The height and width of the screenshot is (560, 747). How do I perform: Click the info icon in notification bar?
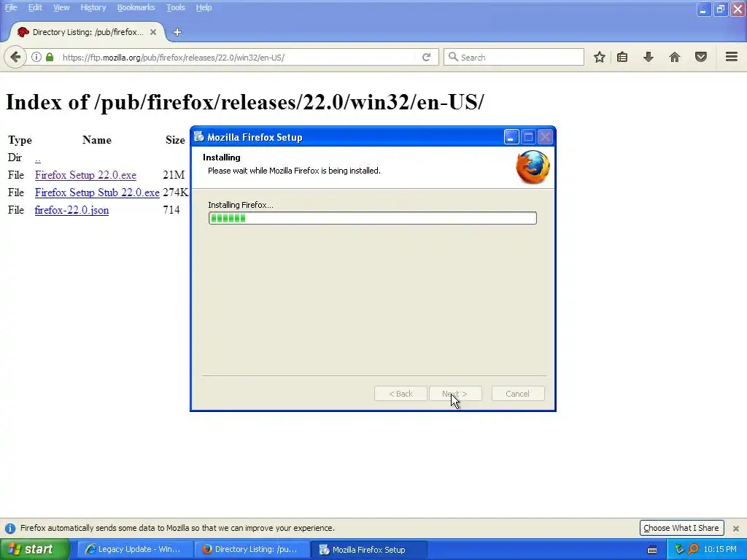point(10,528)
